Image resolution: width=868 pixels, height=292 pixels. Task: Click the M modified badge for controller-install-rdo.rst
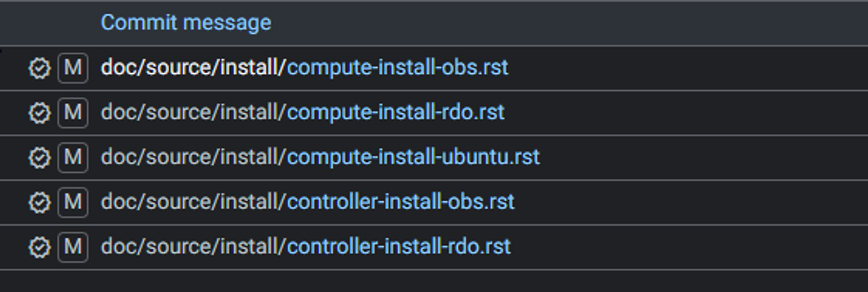73,247
